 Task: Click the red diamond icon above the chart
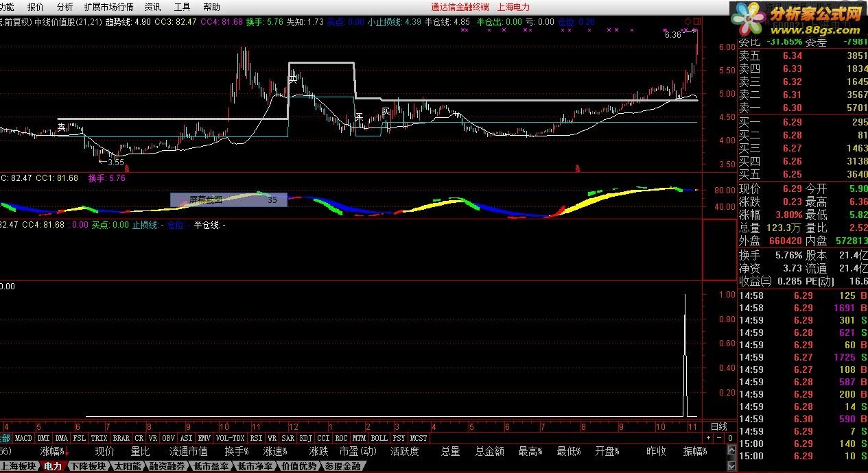[688, 21]
